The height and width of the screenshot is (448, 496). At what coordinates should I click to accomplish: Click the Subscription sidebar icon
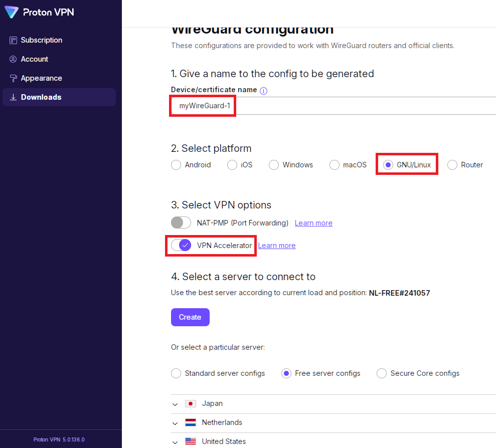point(13,40)
